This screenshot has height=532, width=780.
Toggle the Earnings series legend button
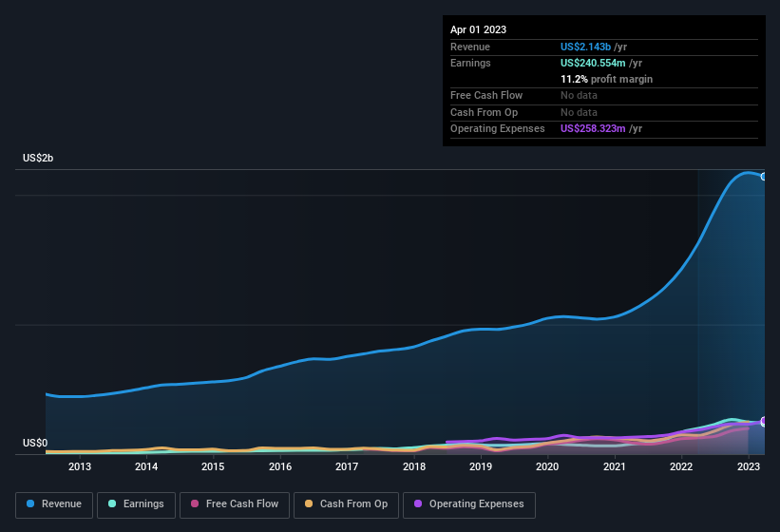[x=136, y=504]
